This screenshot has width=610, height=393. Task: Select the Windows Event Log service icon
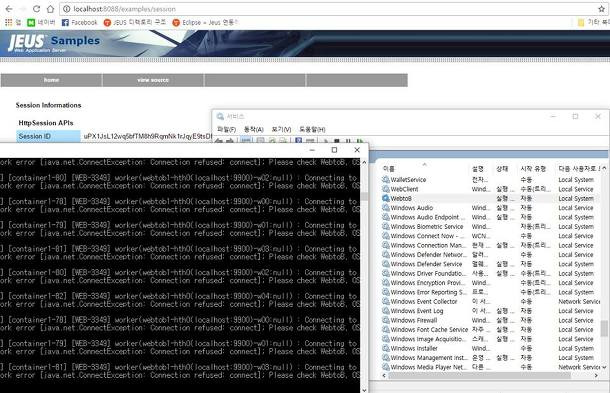tap(386, 311)
